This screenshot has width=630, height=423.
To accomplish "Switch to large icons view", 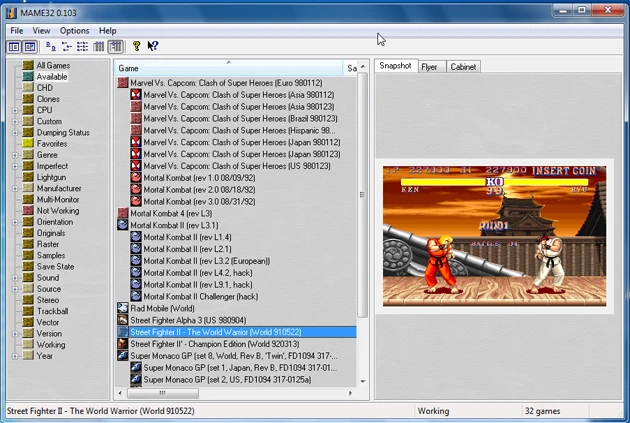I will (x=51, y=47).
